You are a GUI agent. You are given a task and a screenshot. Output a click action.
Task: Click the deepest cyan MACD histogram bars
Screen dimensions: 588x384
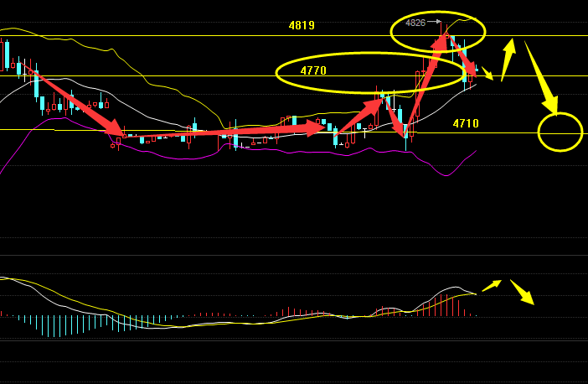[x=54, y=325]
